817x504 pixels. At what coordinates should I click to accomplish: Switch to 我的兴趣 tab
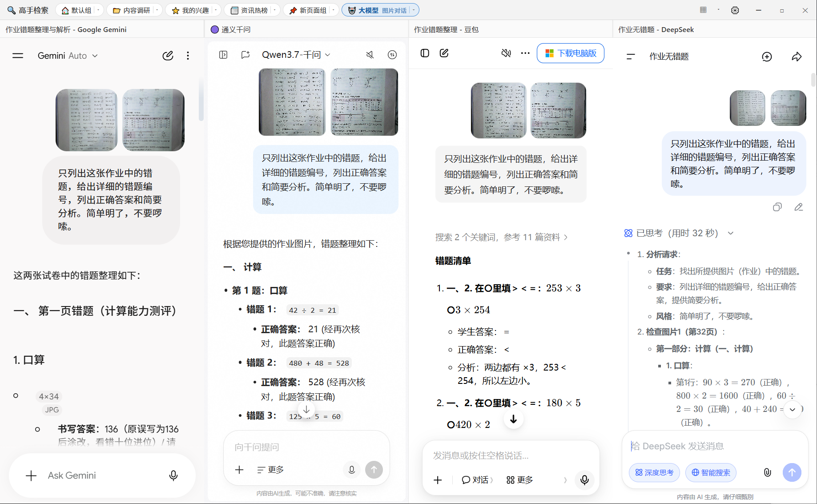point(190,10)
